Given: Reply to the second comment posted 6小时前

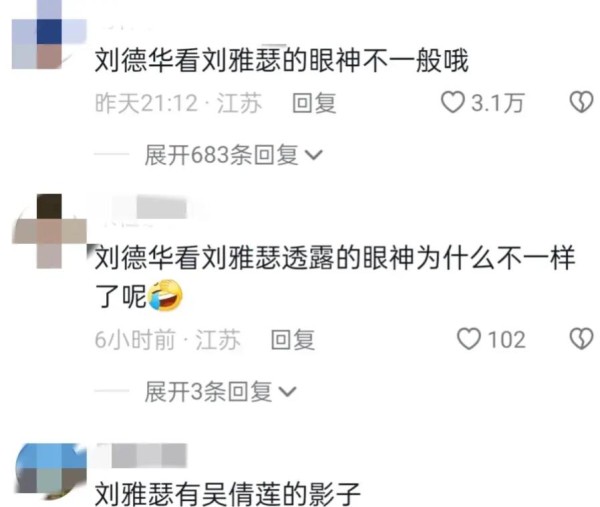Looking at the screenshot, I should pos(293,339).
